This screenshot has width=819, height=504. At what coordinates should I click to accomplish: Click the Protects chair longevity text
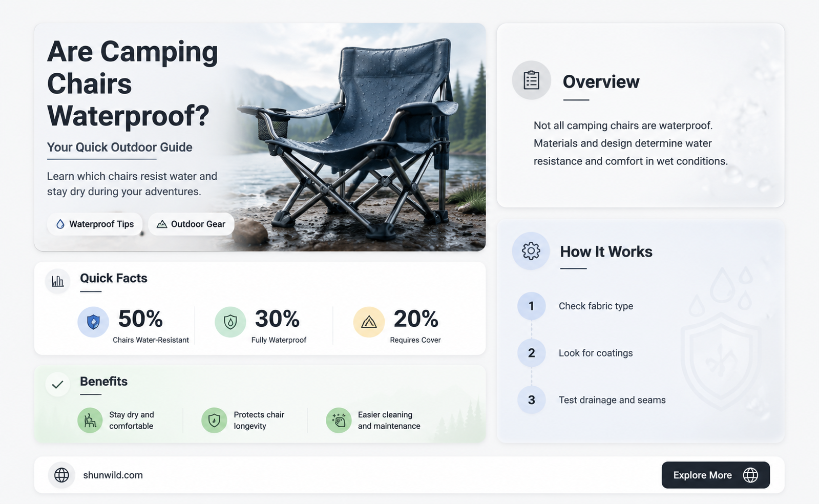tap(259, 421)
